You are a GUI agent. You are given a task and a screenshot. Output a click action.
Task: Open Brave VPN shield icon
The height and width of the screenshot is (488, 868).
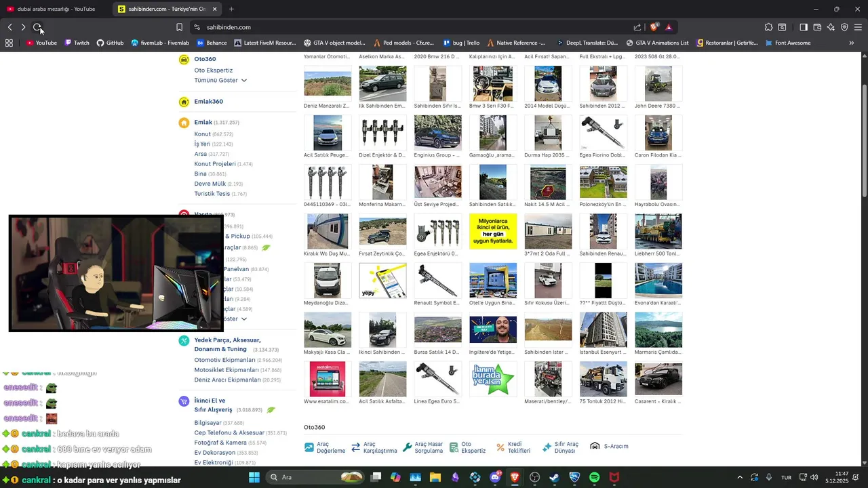(x=844, y=27)
